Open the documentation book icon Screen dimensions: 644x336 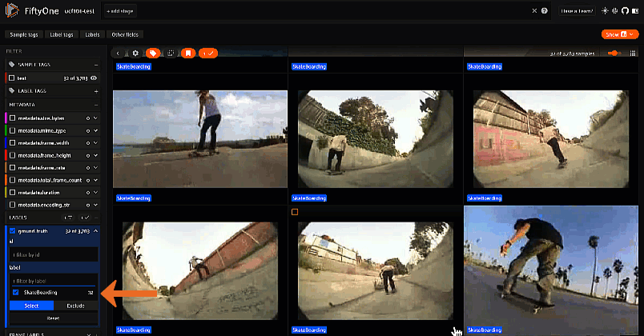(635, 11)
